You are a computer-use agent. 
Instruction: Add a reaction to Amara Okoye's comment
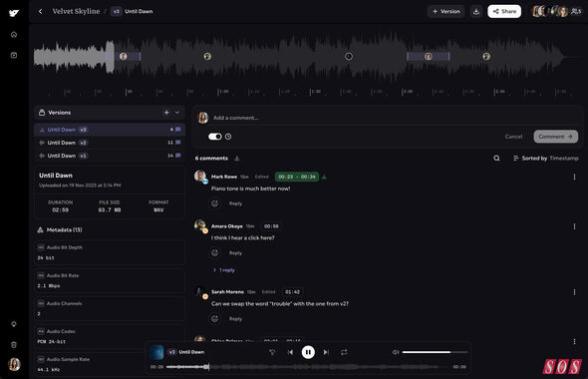215,253
